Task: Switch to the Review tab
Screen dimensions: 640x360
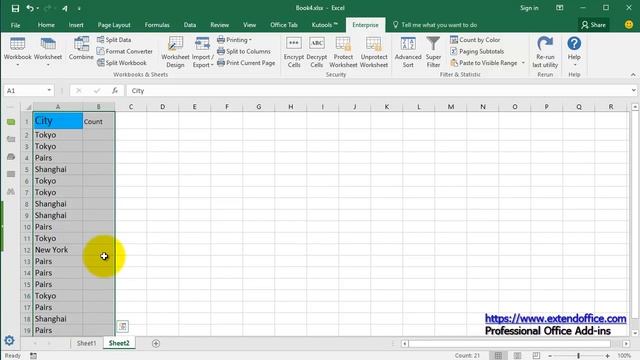Action: (x=220, y=25)
